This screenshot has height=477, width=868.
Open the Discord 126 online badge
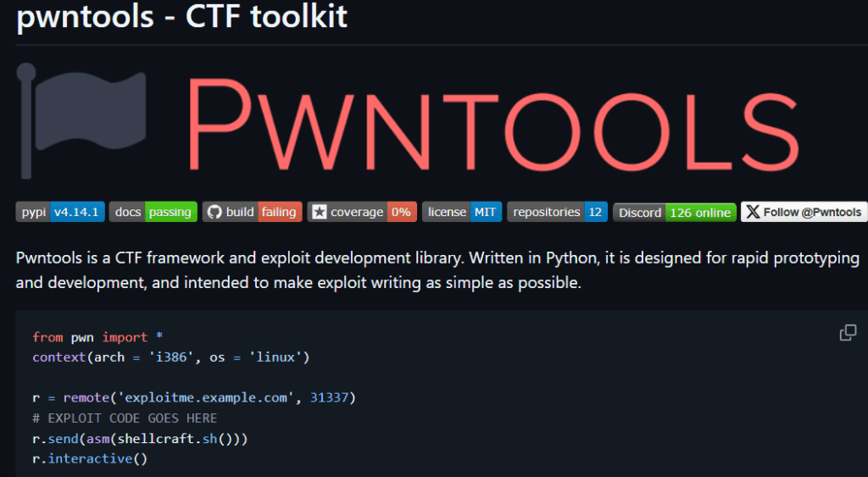[674, 212]
